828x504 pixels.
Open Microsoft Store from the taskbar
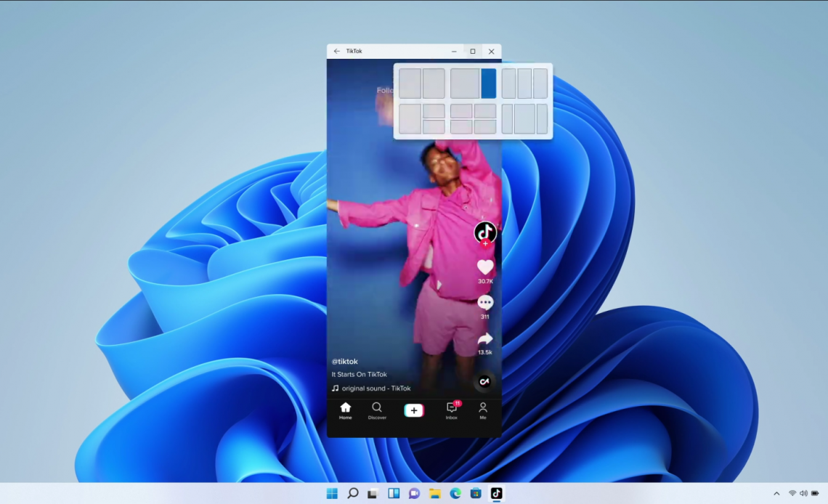pos(476,493)
